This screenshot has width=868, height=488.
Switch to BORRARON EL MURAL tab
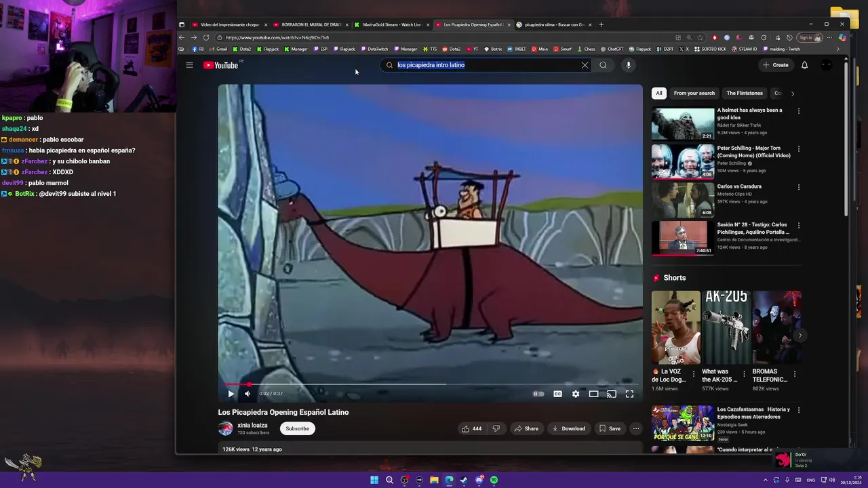pos(311,24)
